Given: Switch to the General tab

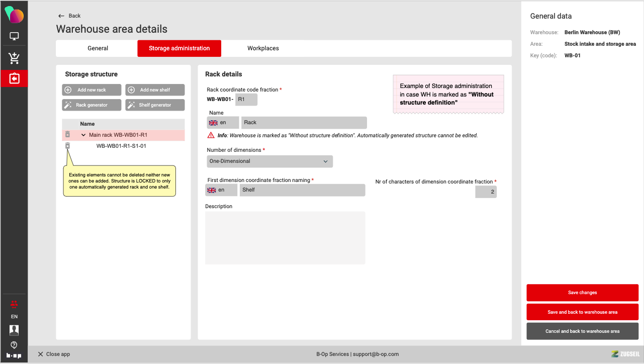Looking at the screenshot, I should click(98, 48).
